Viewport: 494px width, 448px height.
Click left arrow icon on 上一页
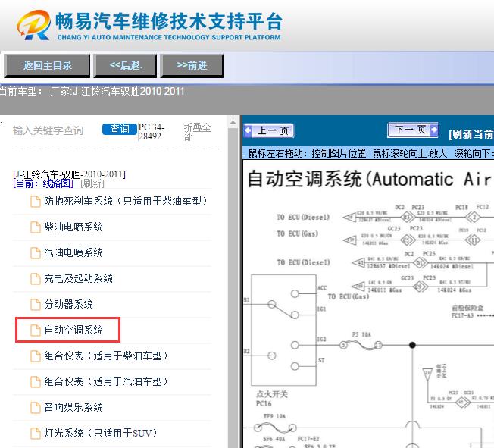pos(249,130)
